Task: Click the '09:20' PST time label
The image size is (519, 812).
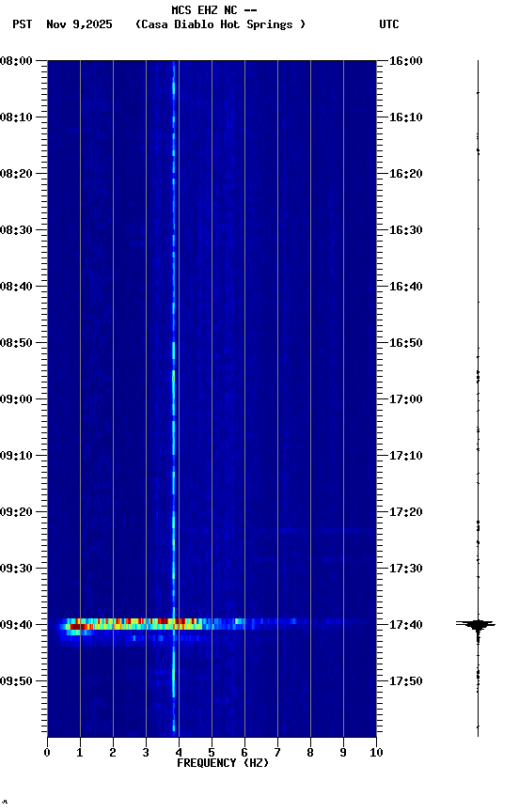Action: (x=16, y=512)
